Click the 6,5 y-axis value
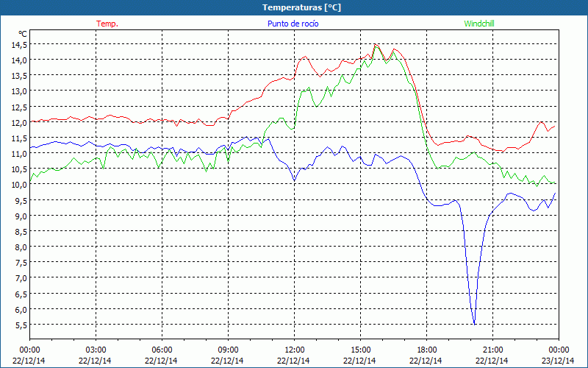 coord(21,294)
